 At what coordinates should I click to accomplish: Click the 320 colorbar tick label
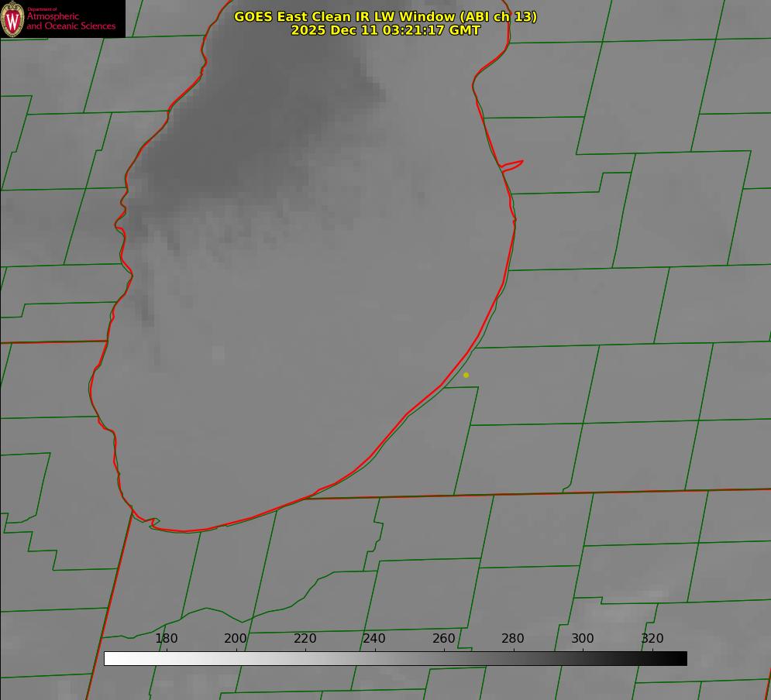tap(652, 639)
